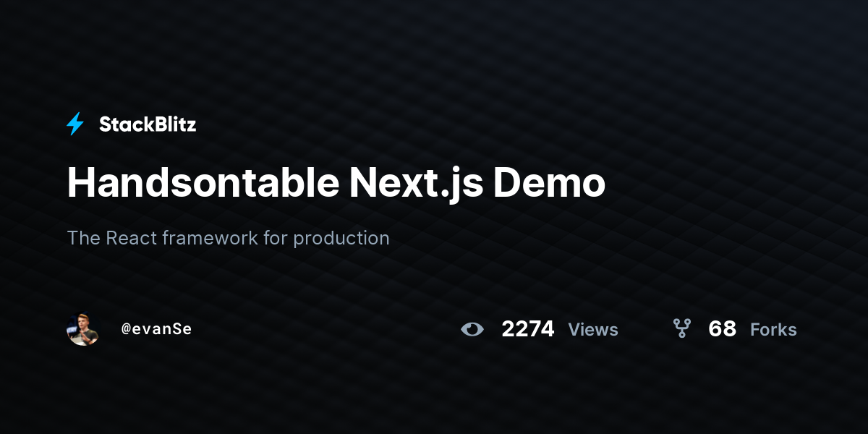Click the Forks label

[773, 330]
